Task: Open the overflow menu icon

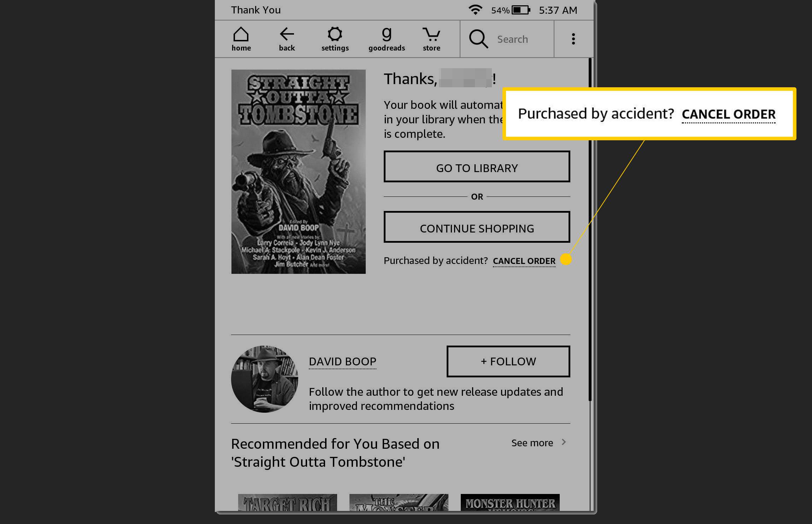Action: click(573, 39)
